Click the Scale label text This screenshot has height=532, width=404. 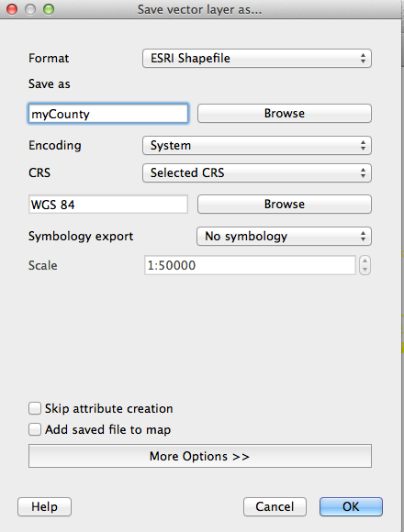point(43,265)
